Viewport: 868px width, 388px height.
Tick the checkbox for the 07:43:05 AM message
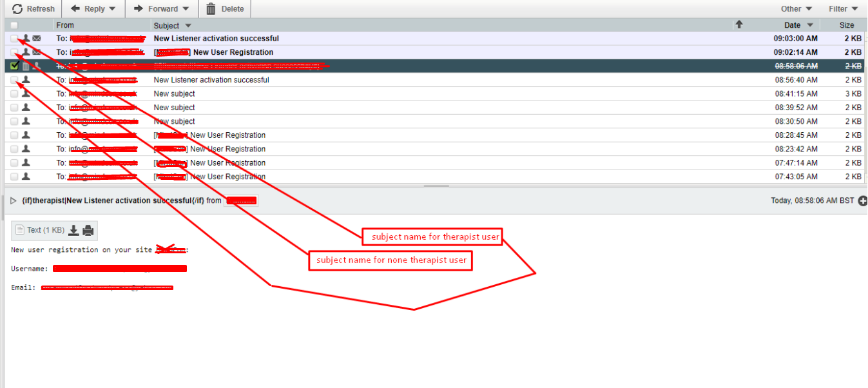(14, 177)
